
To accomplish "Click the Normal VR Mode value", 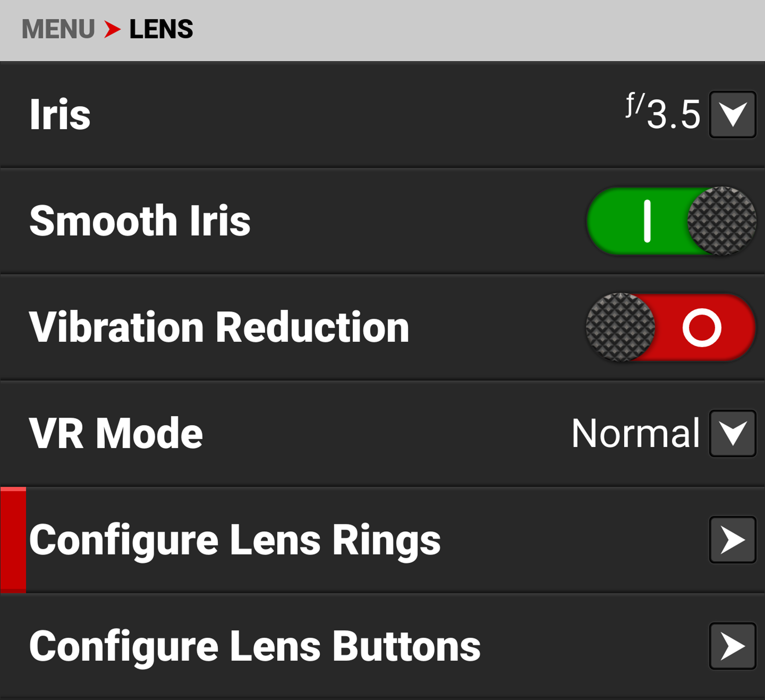I will 635,433.
